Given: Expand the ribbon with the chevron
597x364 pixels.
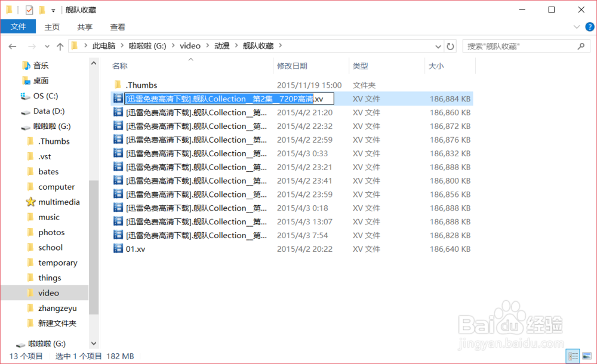Looking at the screenshot, I should (577, 27).
